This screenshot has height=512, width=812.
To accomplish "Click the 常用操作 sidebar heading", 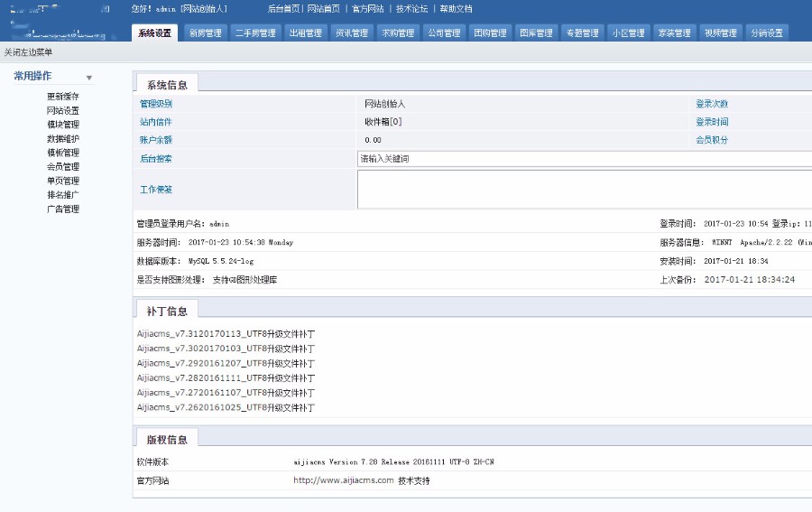I will (x=32, y=76).
